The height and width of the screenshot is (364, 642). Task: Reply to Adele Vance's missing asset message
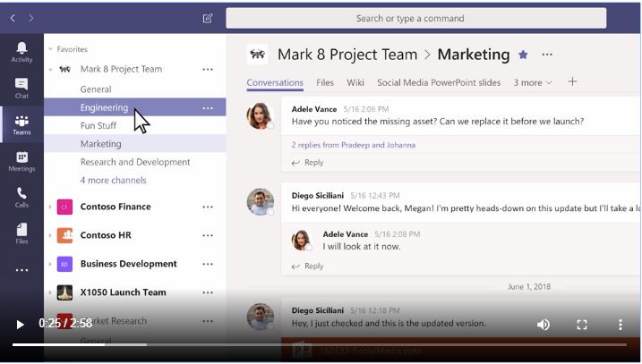coord(307,163)
